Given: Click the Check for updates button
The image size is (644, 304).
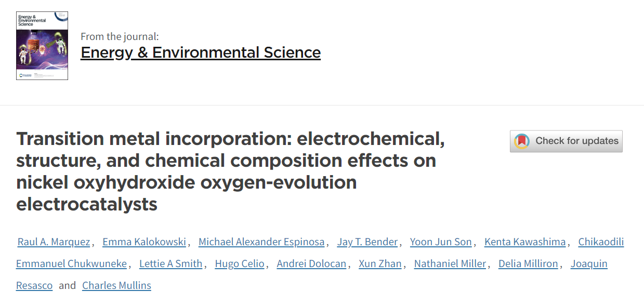Looking at the screenshot, I should [566, 141].
